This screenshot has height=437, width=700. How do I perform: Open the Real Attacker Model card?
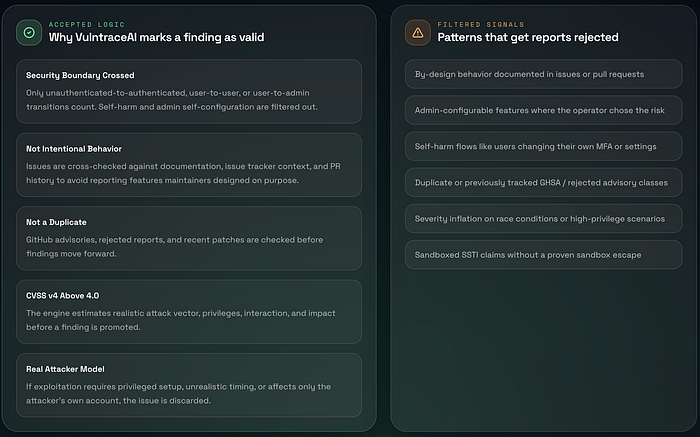click(x=189, y=385)
